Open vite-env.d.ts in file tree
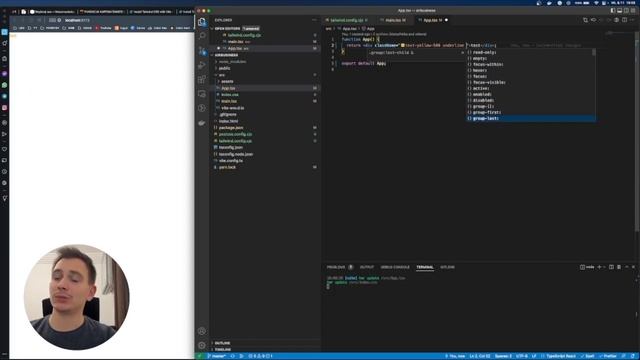Image resolution: width=640 pixels, height=360 pixels. tap(232, 108)
